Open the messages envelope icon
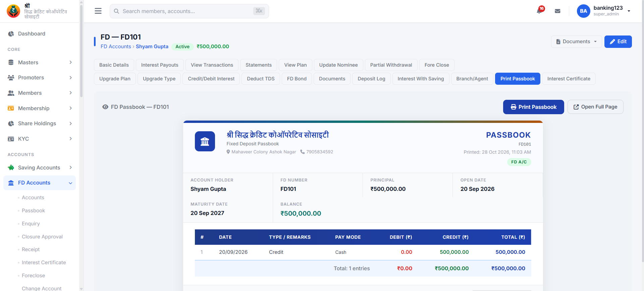 point(557,11)
